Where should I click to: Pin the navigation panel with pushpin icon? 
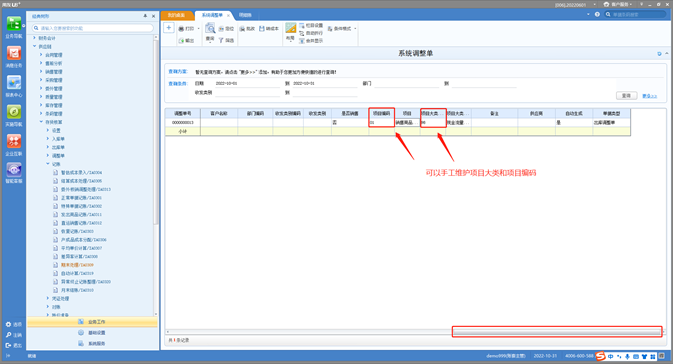[x=145, y=16]
